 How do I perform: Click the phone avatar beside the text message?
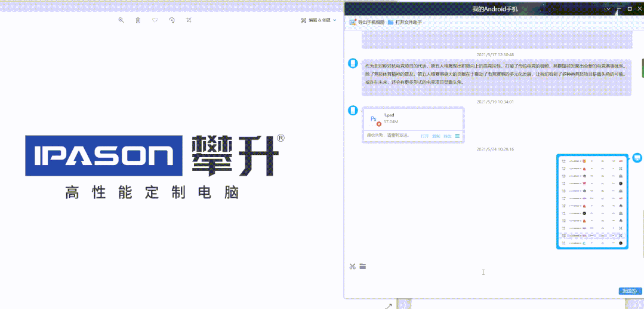pos(353,64)
